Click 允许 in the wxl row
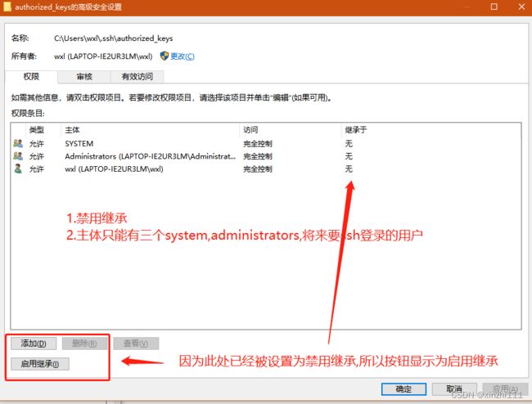The width and height of the screenshot is (532, 404). (x=37, y=168)
